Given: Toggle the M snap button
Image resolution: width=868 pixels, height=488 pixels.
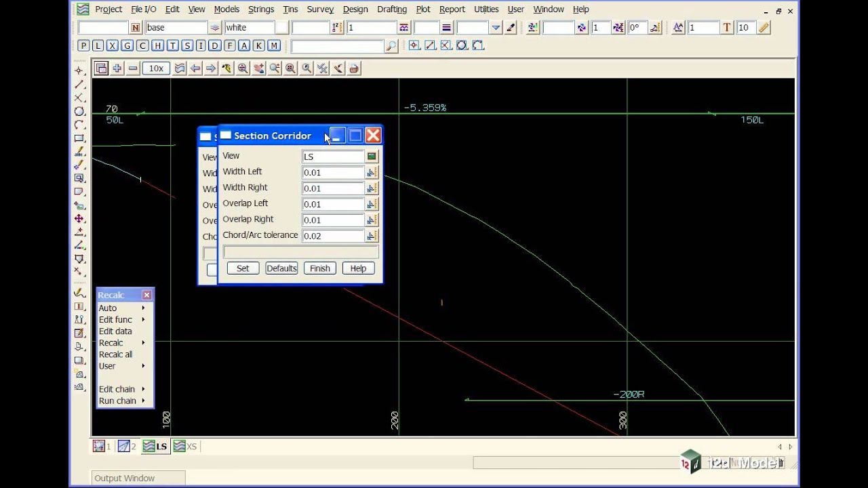Looking at the screenshot, I should 274,45.
